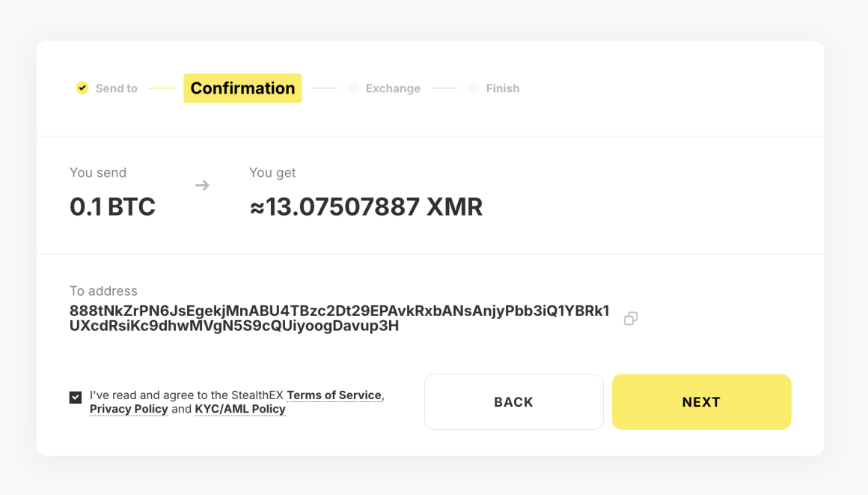Image resolution: width=868 pixels, height=495 pixels.
Task: Click the arrow between You send and You get
Action: (201, 185)
